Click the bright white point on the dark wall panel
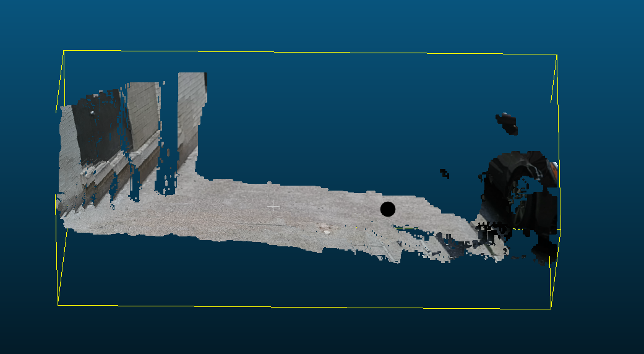The width and height of the screenshot is (644, 354). click(92, 113)
